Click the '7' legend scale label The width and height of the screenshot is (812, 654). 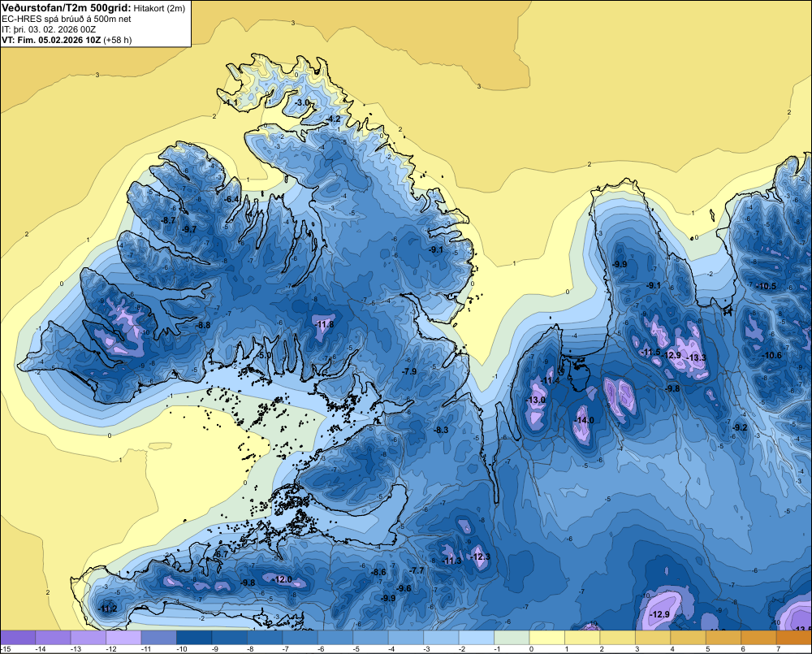pos(779,649)
